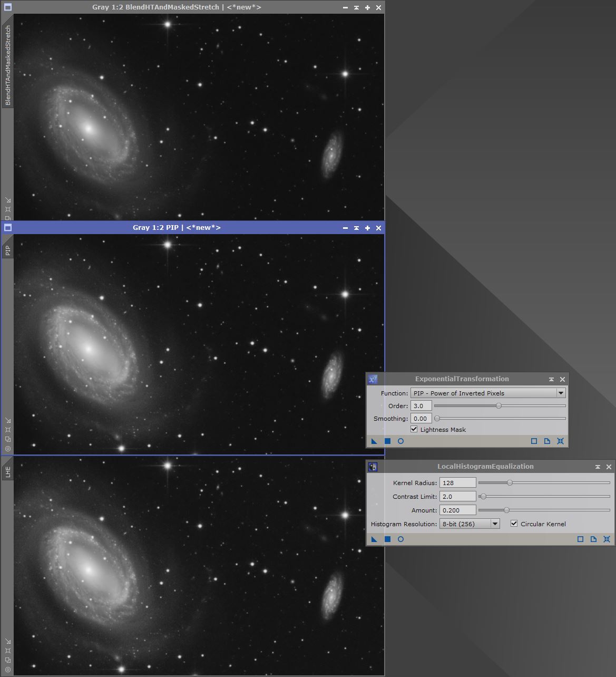Image resolution: width=616 pixels, height=677 pixels.
Task: Click the Order value input field
Action: pos(421,405)
